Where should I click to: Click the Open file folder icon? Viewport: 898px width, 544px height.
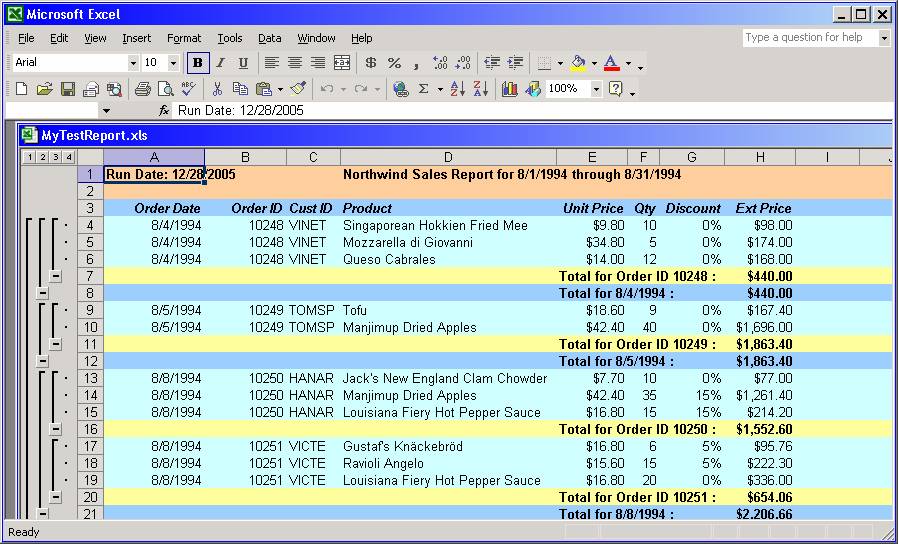pos(44,89)
